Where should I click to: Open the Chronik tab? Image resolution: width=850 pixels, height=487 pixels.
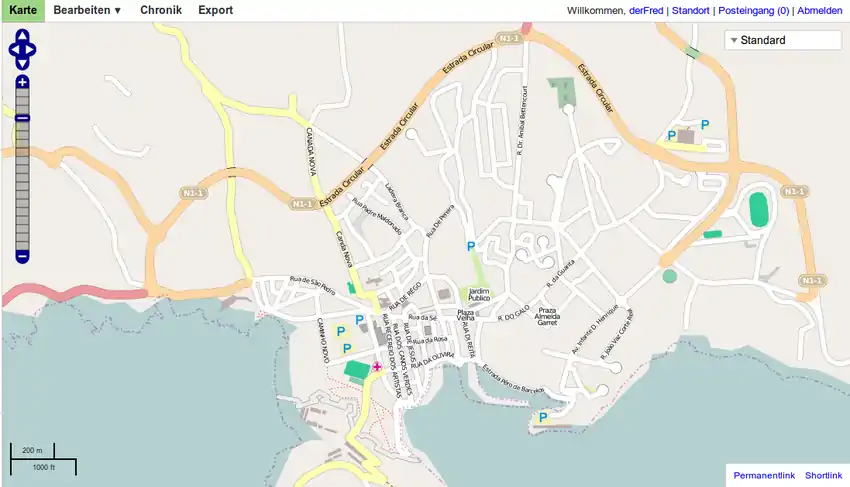pos(160,10)
